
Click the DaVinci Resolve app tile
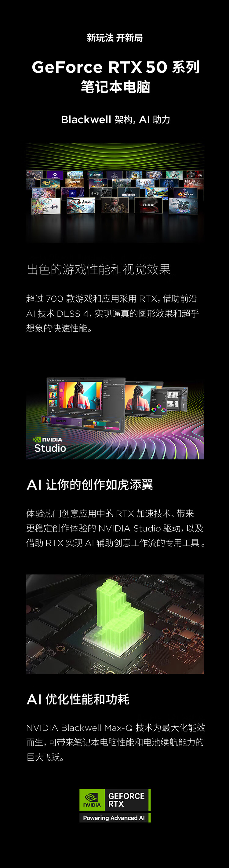click(55, 175)
